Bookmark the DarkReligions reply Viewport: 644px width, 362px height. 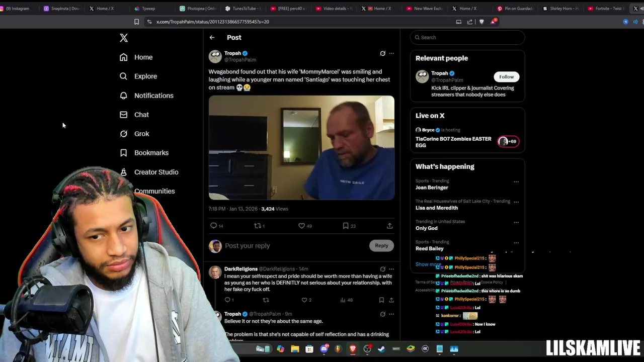point(381,300)
